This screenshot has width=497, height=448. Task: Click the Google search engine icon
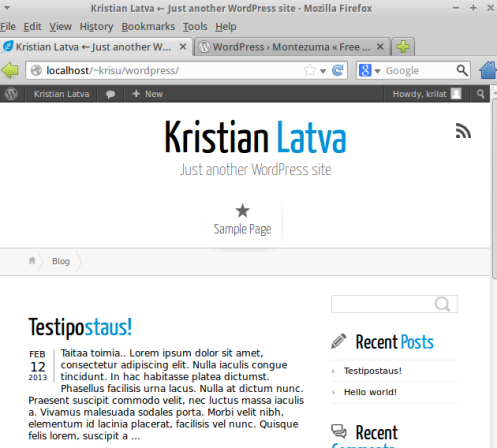click(365, 70)
